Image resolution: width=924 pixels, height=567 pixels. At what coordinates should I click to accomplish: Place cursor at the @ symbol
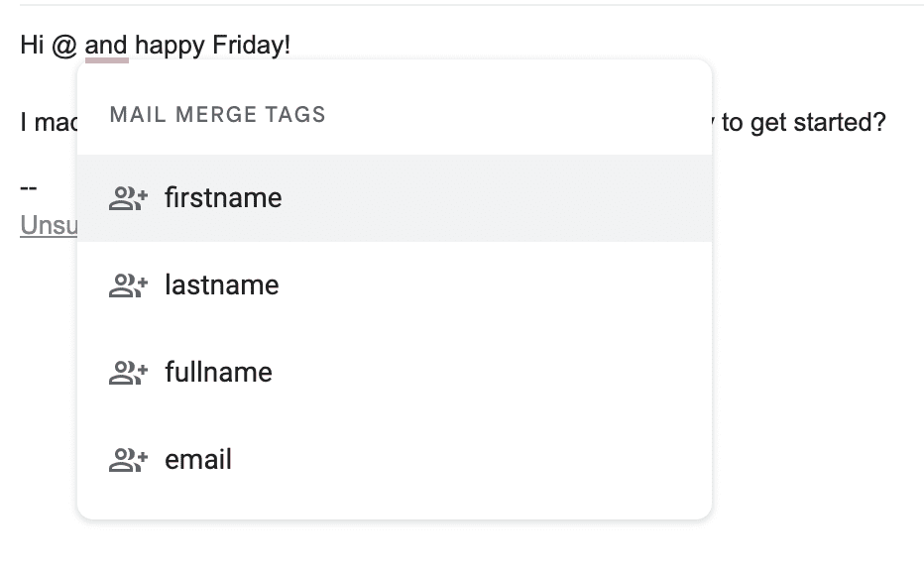pyautogui.click(x=64, y=46)
